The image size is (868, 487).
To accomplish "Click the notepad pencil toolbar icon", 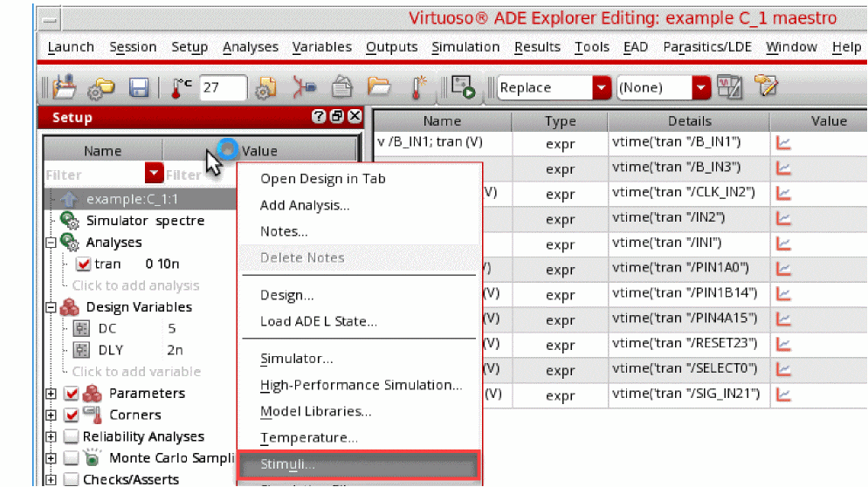I will (x=766, y=86).
